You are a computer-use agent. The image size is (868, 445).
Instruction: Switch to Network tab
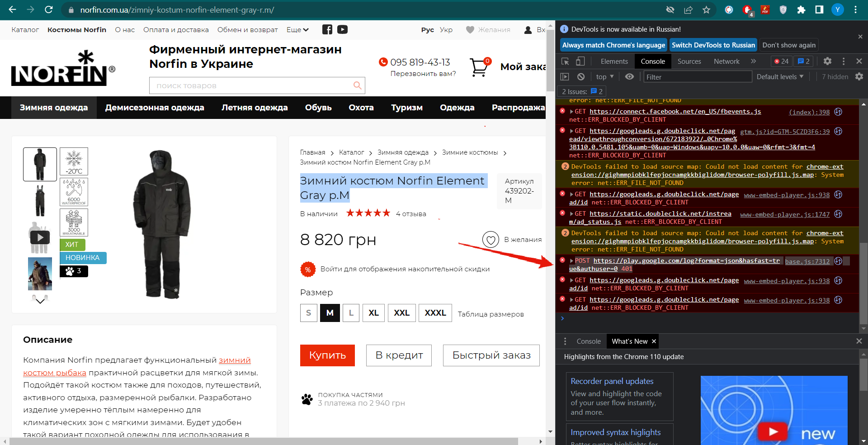(x=726, y=61)
